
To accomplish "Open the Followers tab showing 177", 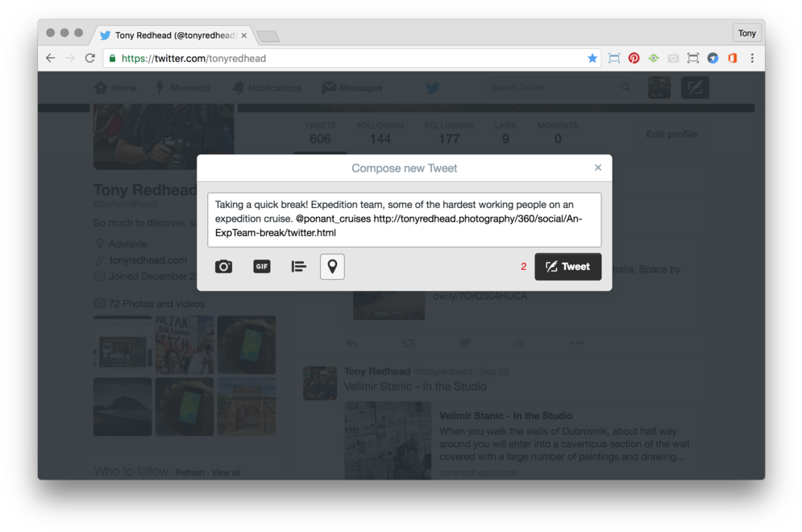I will point(449,134).
